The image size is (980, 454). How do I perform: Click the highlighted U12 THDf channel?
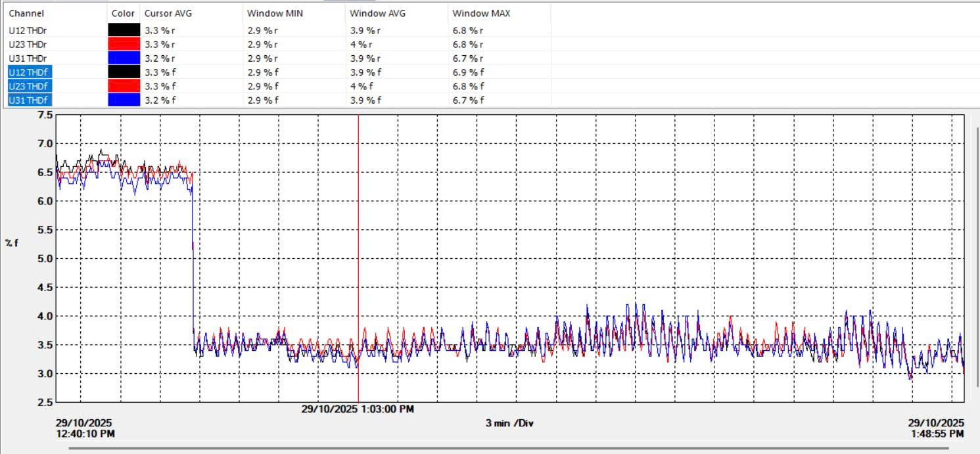(x=28, y=72)
